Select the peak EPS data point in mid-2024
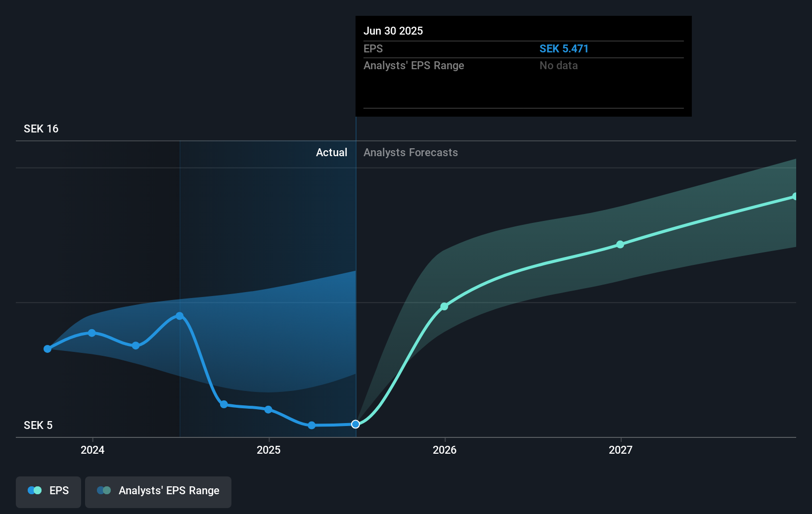Viewport: 812px width, 514px height. coord(179,315)
